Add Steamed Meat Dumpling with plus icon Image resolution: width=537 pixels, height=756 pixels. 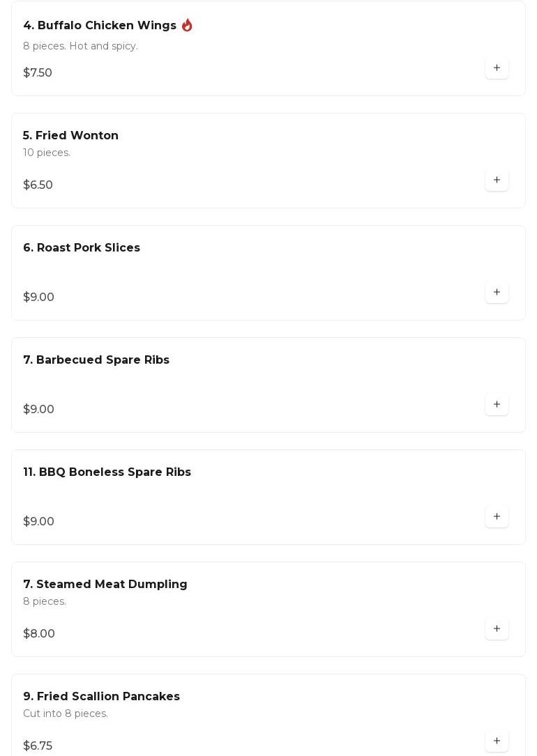[497, 628]
